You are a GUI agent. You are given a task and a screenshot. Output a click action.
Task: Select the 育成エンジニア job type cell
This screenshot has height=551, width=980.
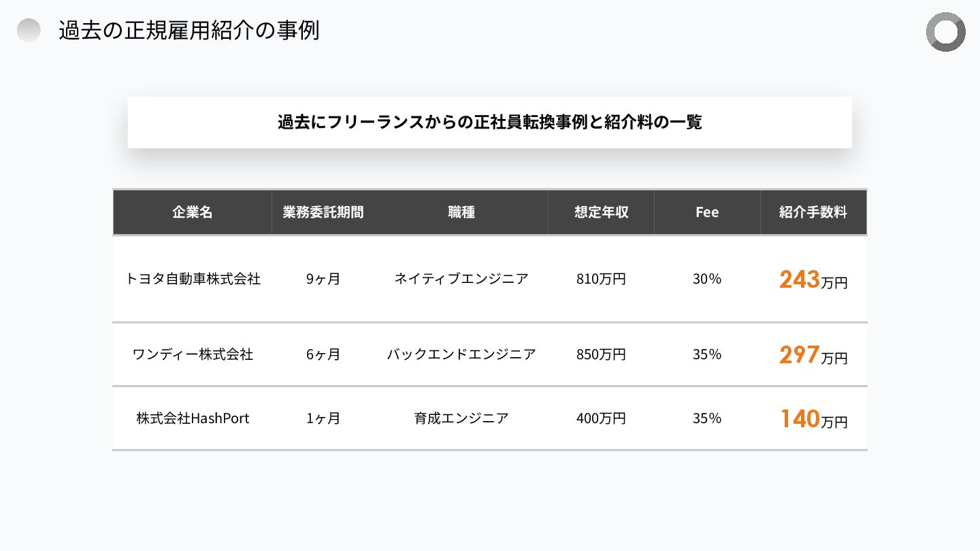pyautogui.click(x=461, y=418)
